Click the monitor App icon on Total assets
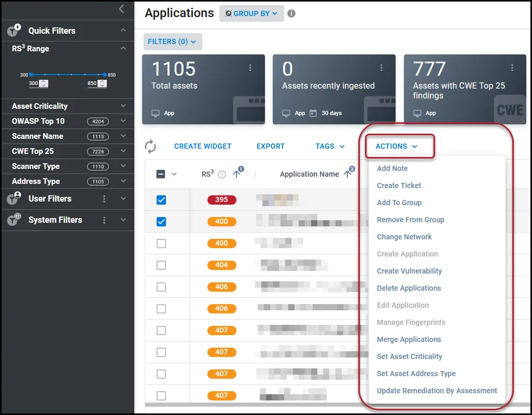This screenshot has width=532, height=415. [156, 113]
